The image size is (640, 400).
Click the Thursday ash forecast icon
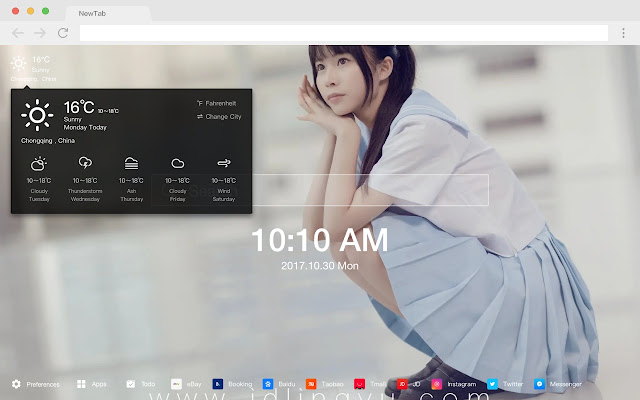click(131, 163)
